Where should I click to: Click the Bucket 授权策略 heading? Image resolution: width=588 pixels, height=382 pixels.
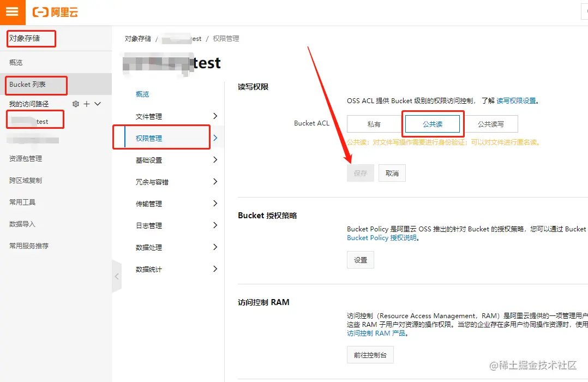[267, 216]
